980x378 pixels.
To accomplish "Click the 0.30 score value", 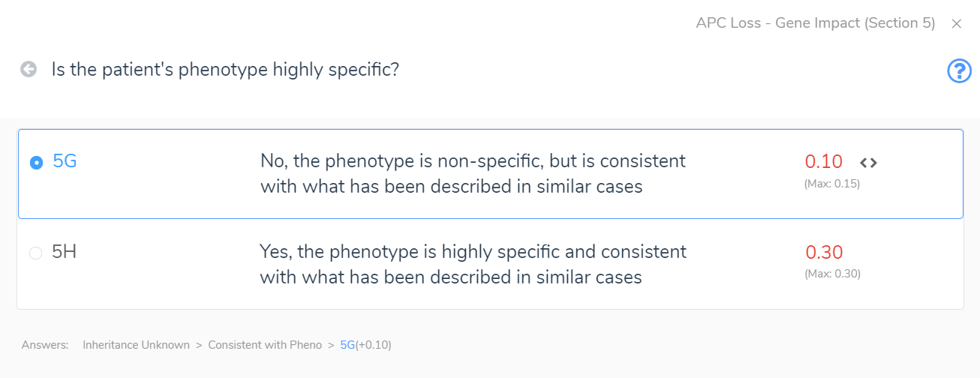I will point(824,252).
